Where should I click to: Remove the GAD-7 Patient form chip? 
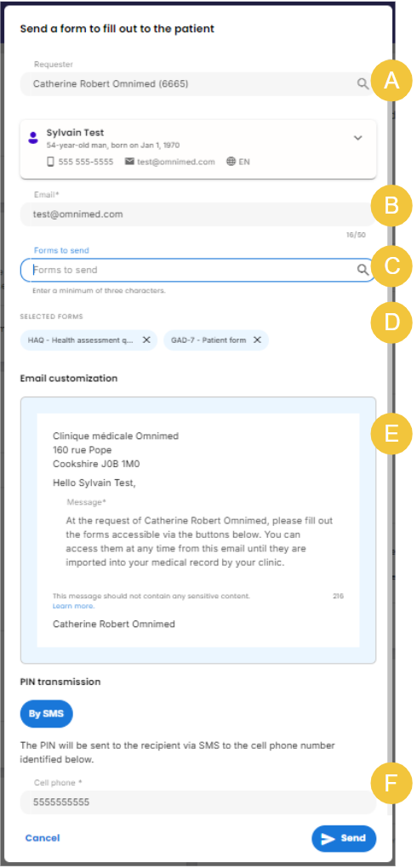click(257, 340)
